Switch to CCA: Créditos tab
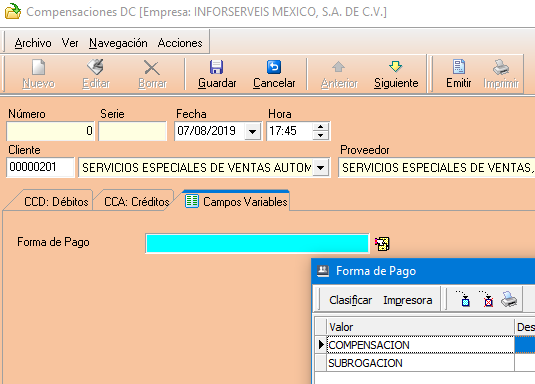This screenshot has width=535, height=384. [137, 202]
